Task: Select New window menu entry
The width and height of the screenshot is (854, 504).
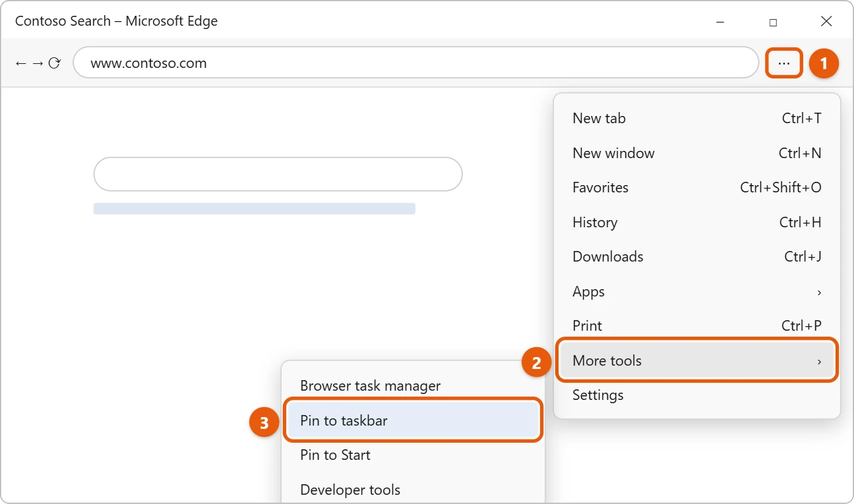Action: click(697, 153)
